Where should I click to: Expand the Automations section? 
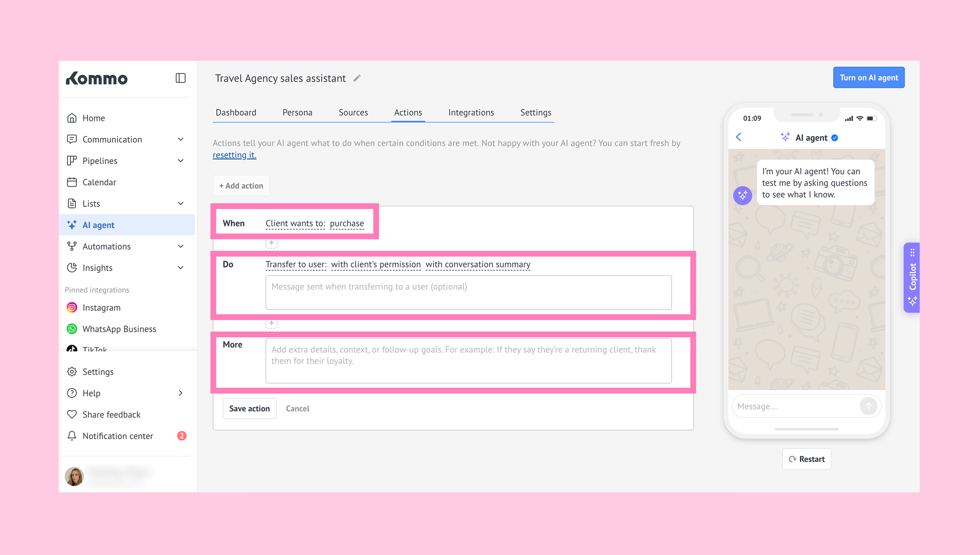pyautogui.click(x=106, y=246)
